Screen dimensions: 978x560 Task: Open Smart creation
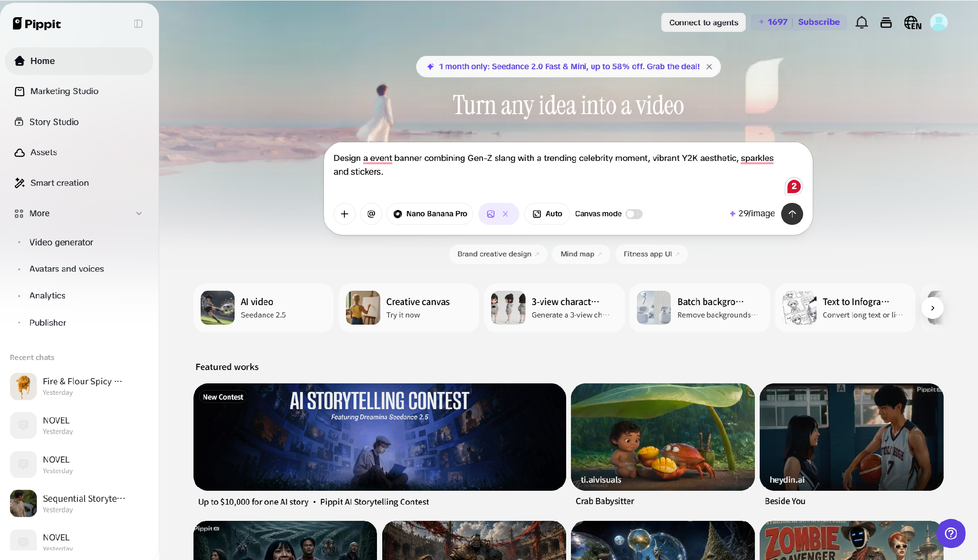79,183
